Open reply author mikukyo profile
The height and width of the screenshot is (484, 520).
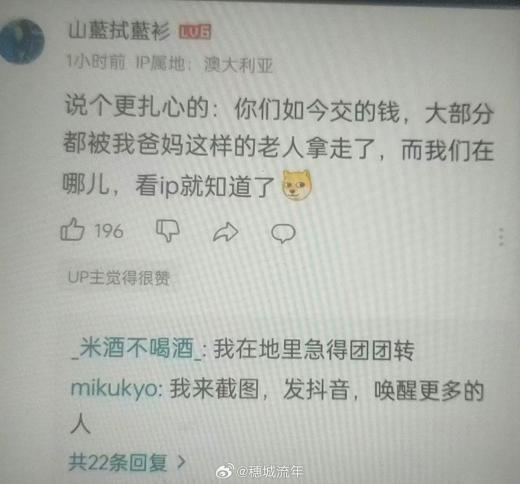tap(114, 389)
